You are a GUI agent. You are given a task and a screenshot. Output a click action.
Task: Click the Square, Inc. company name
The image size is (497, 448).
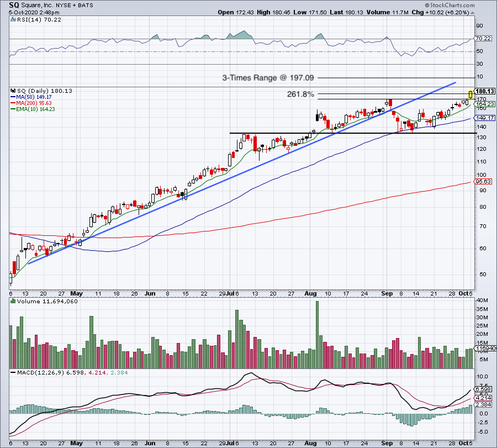click(37, 5)
